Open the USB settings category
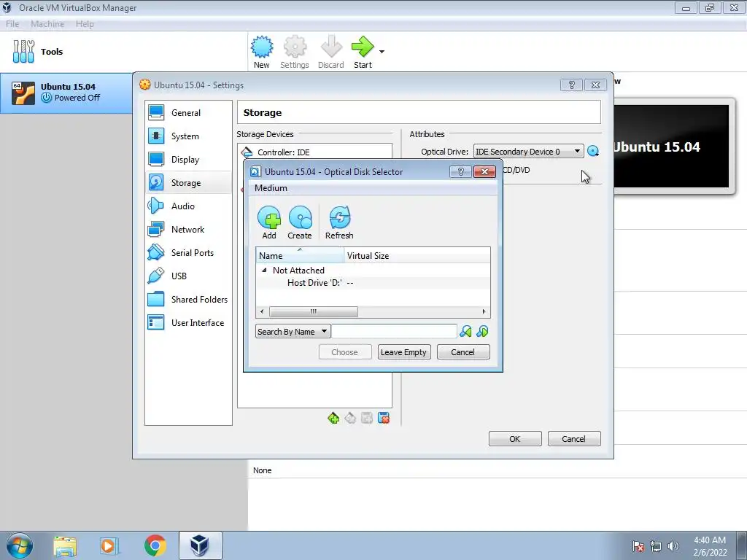747x560 pixels. [189, 276]
